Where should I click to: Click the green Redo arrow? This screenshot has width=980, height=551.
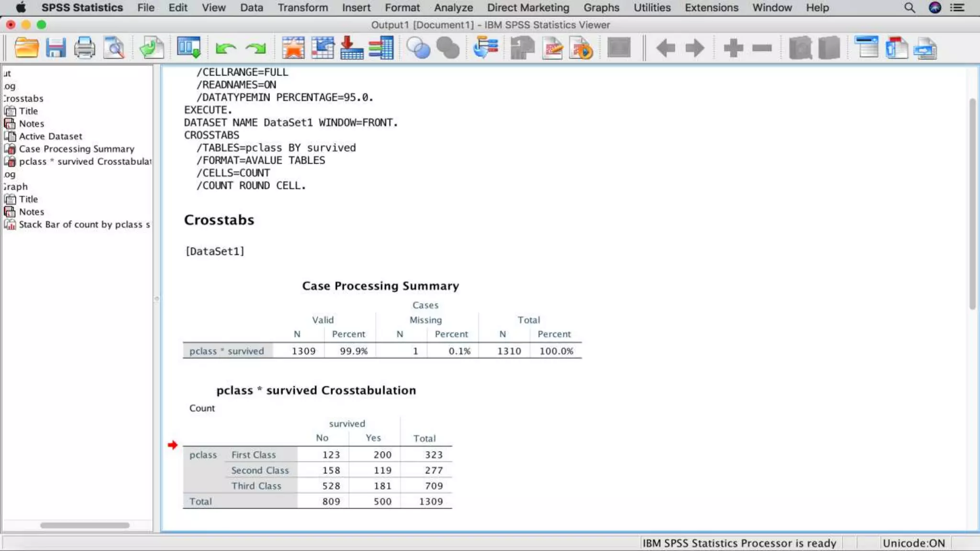point(256,48)
